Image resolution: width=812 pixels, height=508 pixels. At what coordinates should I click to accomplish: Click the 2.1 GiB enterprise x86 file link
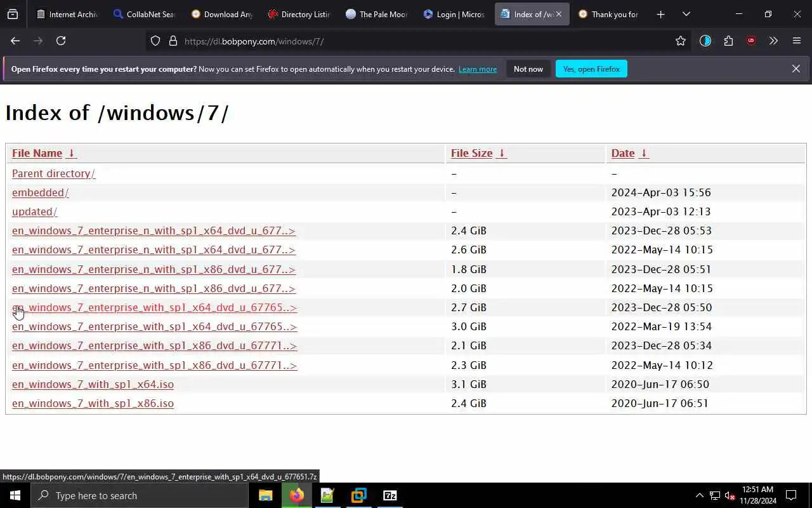(154, 345)
